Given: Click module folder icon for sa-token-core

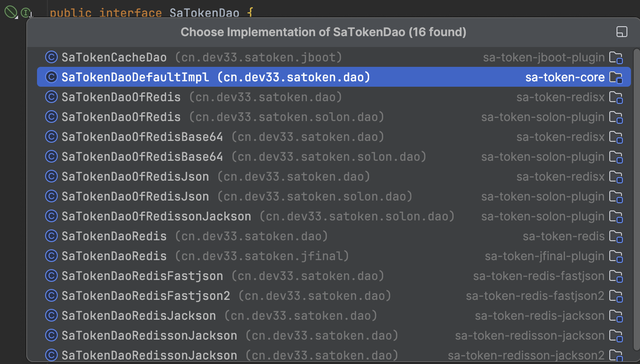Looking at the screenshot, I should pos(616,77).
